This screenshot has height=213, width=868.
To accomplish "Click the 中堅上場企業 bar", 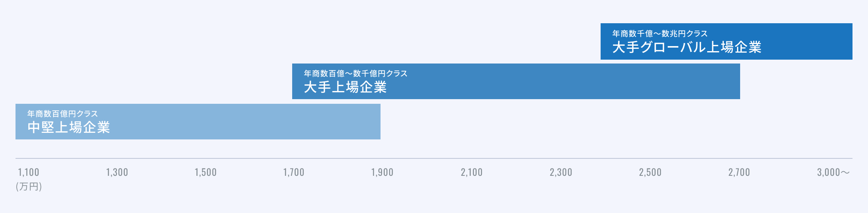I will [198, 122].
